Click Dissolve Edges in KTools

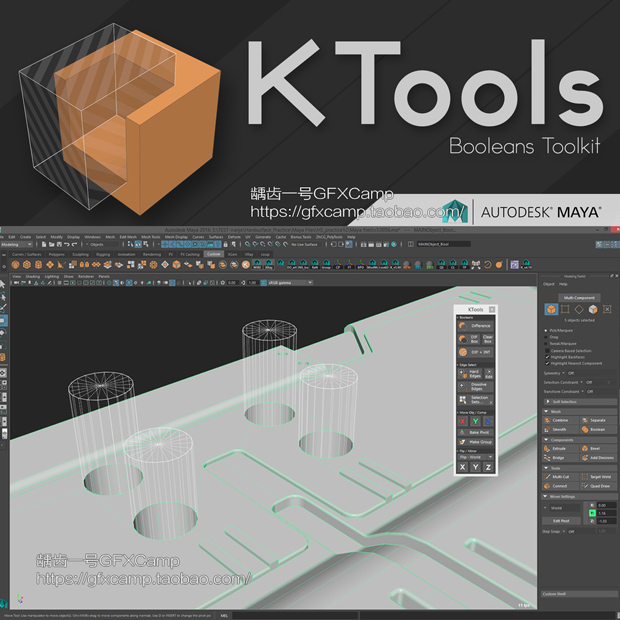[x=475, y=386]
